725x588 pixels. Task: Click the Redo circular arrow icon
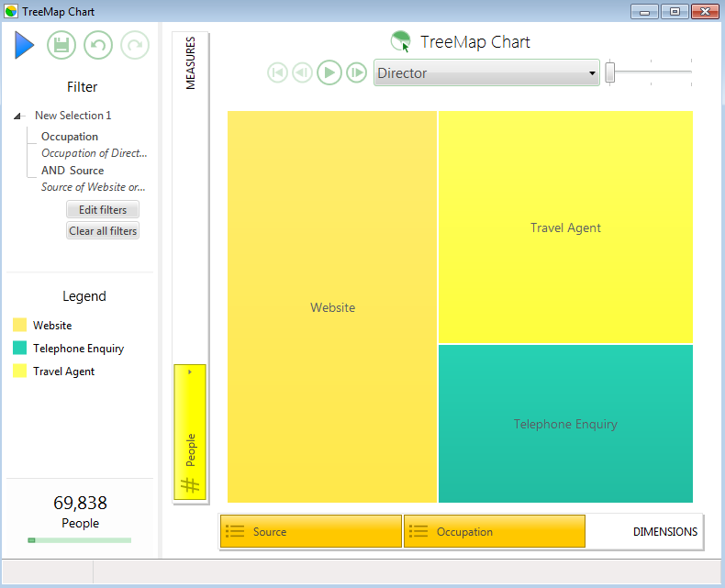135,45
